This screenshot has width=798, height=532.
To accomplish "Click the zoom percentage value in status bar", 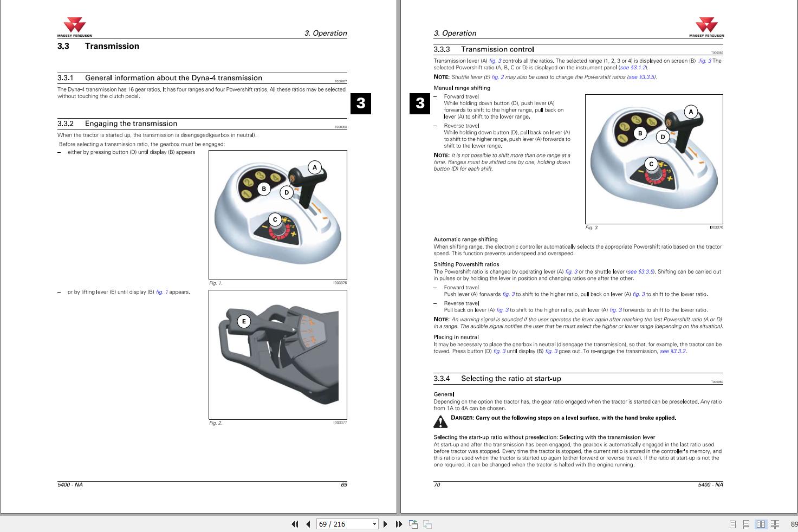I will pos(794,524).
